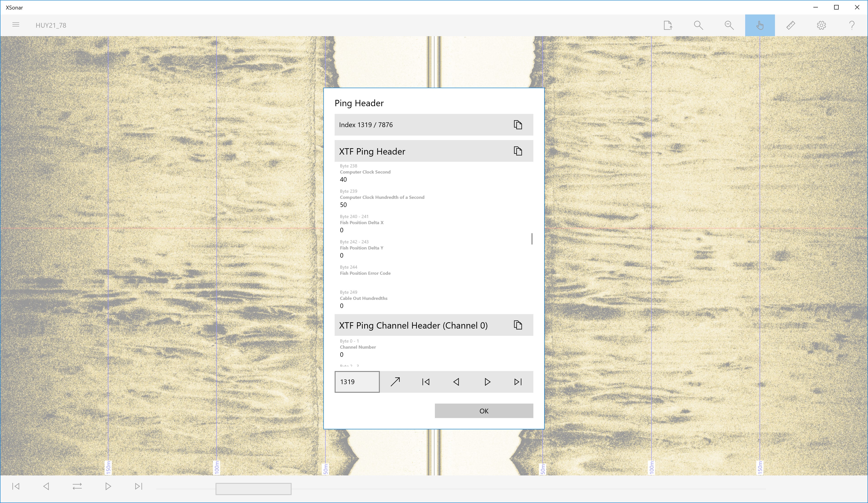Open the help question mark icon

tap(852, 25)
